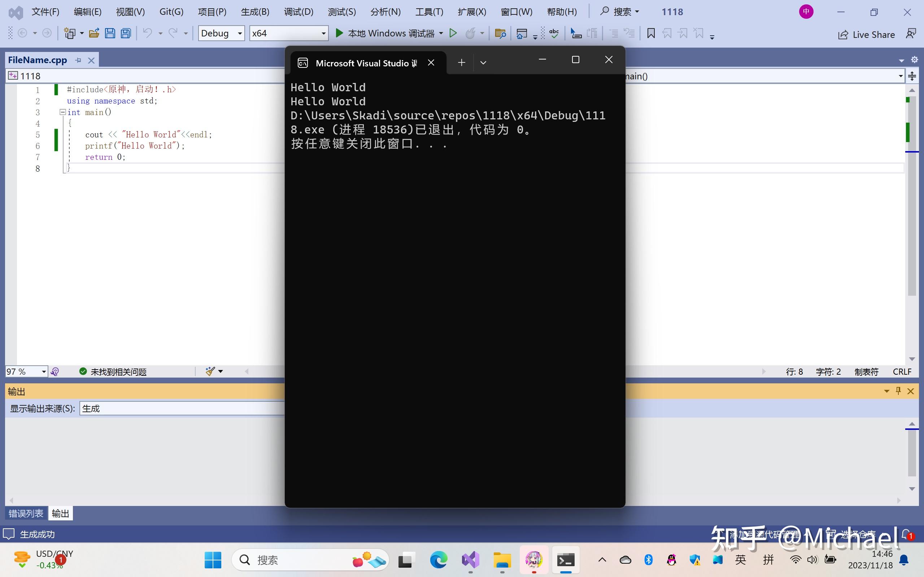Open the 调试(D) menu
Viewport: 924px width, 577px height.
(298, 12)
